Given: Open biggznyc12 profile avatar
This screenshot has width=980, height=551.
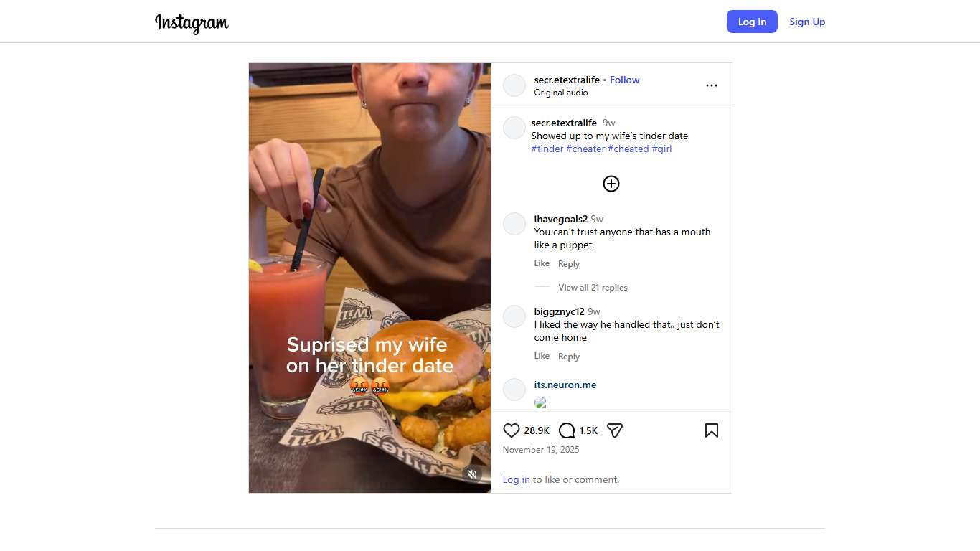Looking at the screenshot, I should pos(514,316).
